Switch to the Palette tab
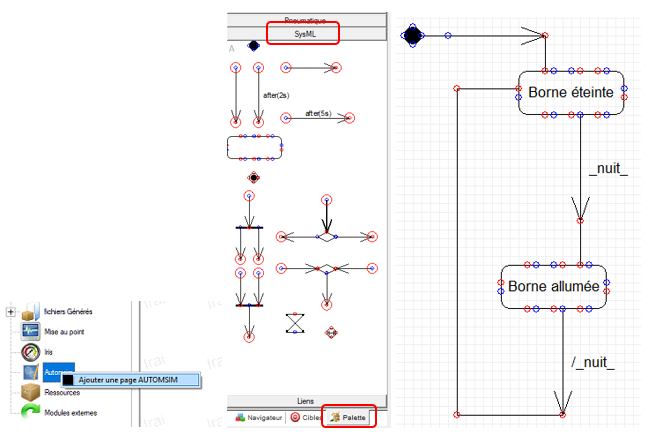Image resolution: width=661 pixels, height=432 pixels. pyautogui.click(x=349, y=417)
